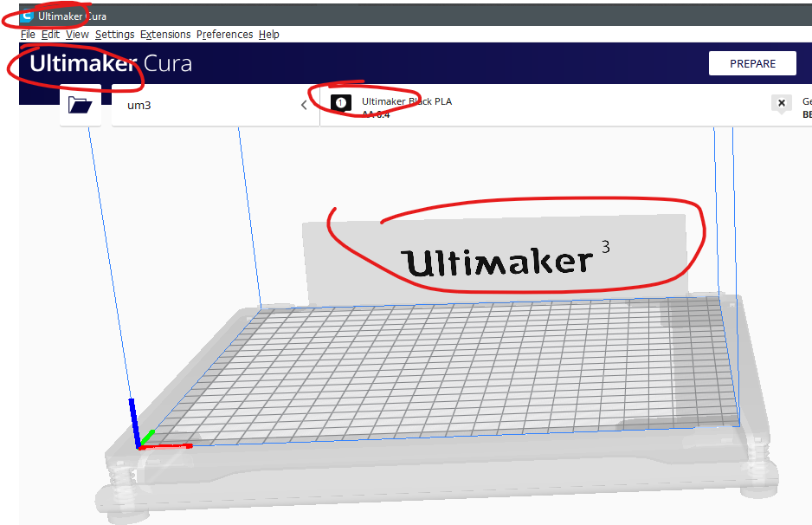Open the Edit menu

tap(50, 34)
